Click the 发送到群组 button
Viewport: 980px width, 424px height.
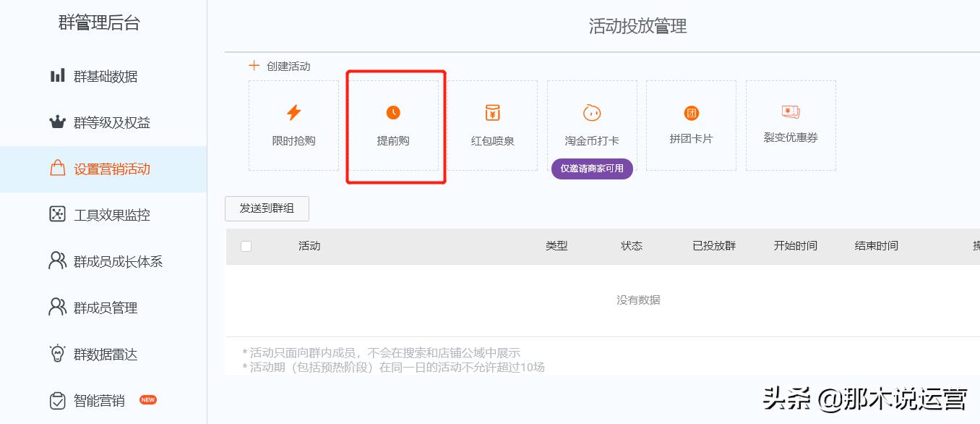(x=267, y=208)
